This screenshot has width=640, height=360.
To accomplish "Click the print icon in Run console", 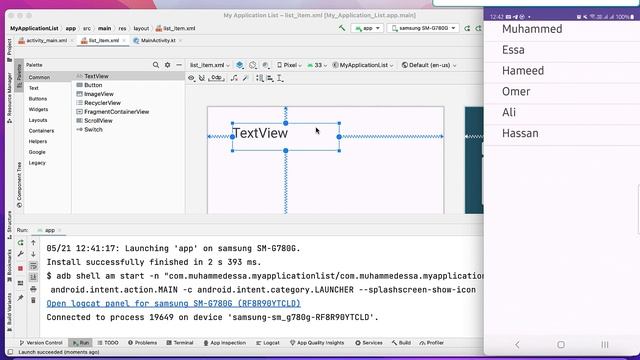I will (33, 289).
